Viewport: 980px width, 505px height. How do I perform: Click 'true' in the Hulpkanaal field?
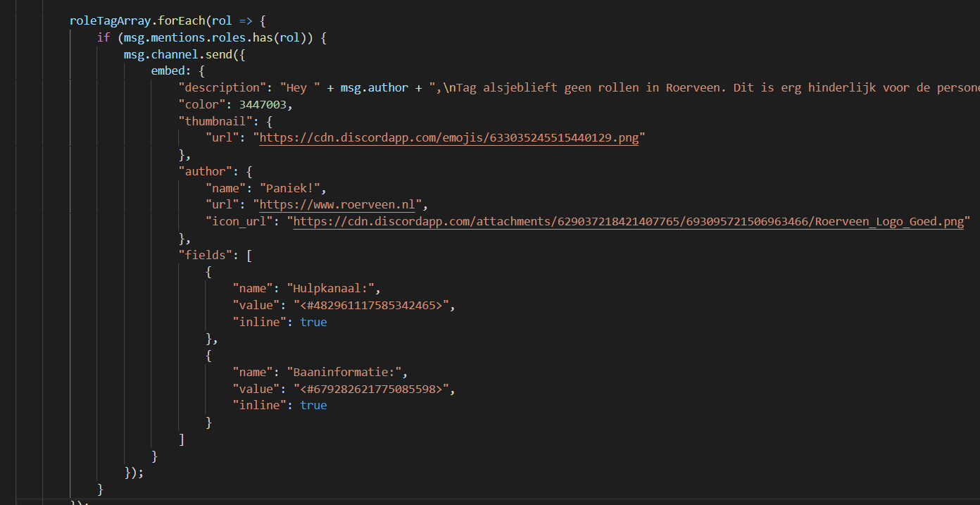(313, 322)
